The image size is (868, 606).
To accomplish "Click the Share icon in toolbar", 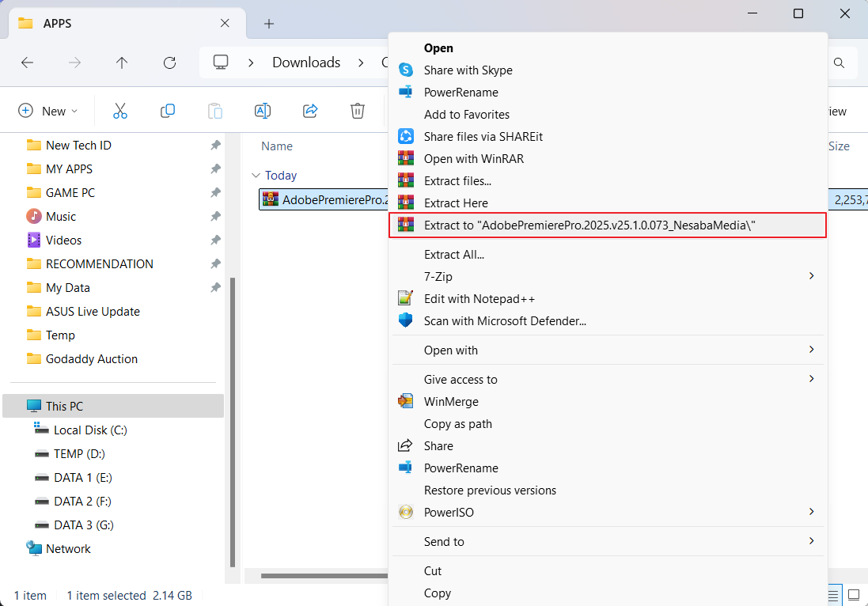I will [x=310, y=111].
